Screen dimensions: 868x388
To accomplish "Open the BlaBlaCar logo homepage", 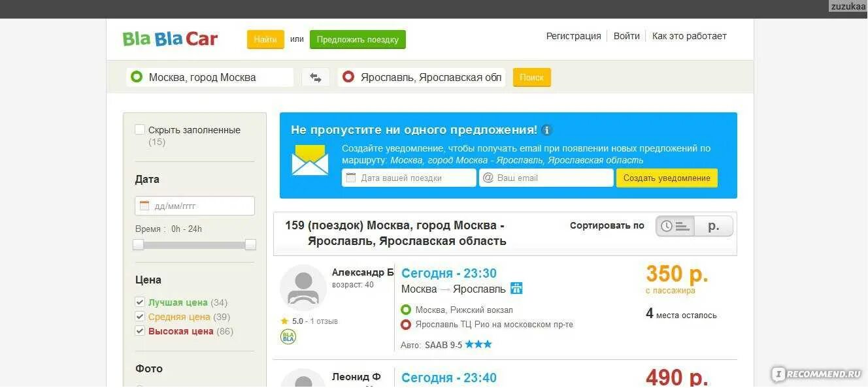I will coord(170,39).
